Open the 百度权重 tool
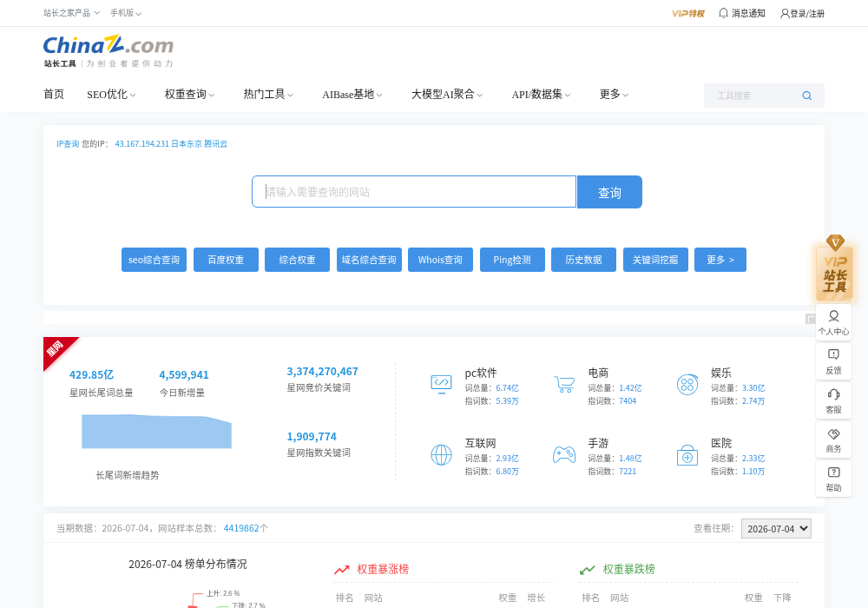 click(226, 260)
